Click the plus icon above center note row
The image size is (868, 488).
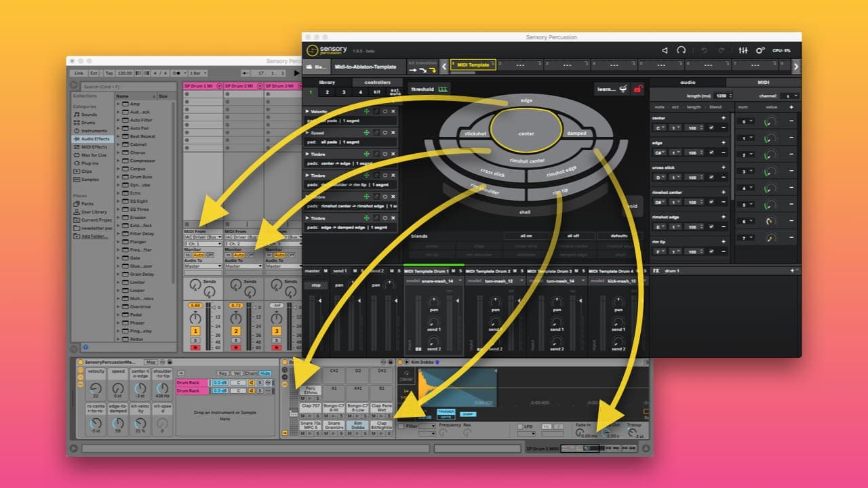click(723, 118)
